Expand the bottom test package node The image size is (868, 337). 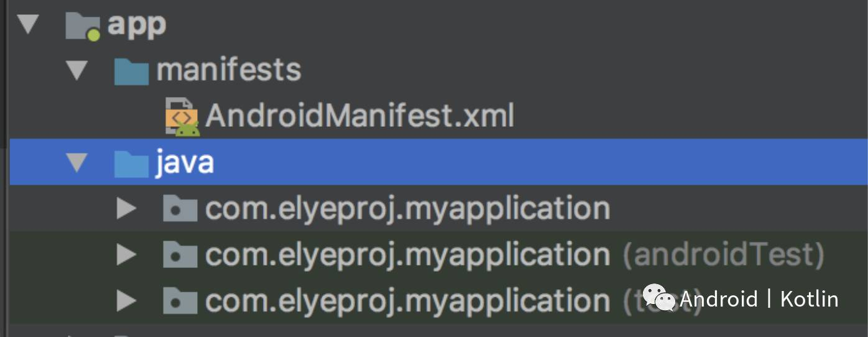pyautogui.click(x=126, y=301)
